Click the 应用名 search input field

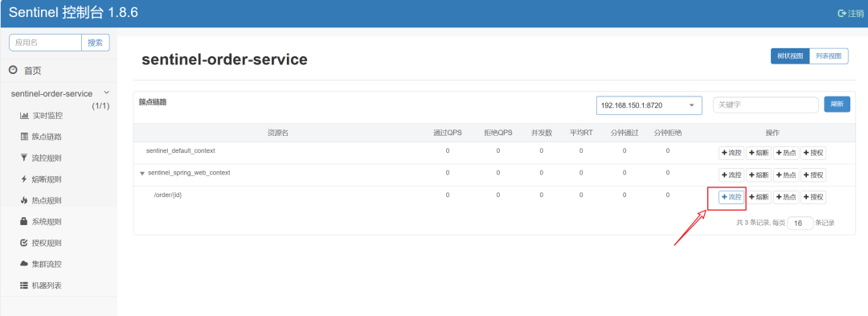[x=45, y=43]
